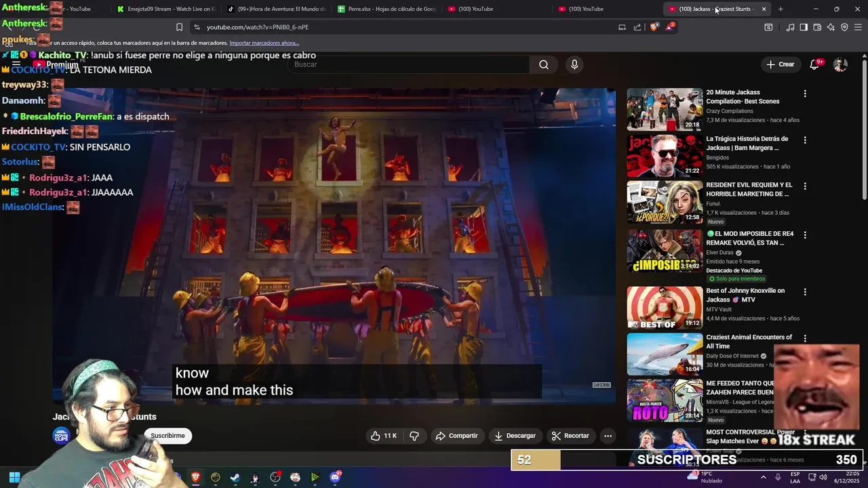
Task: Open the Brave VPN shield icon
Action: 844,27
